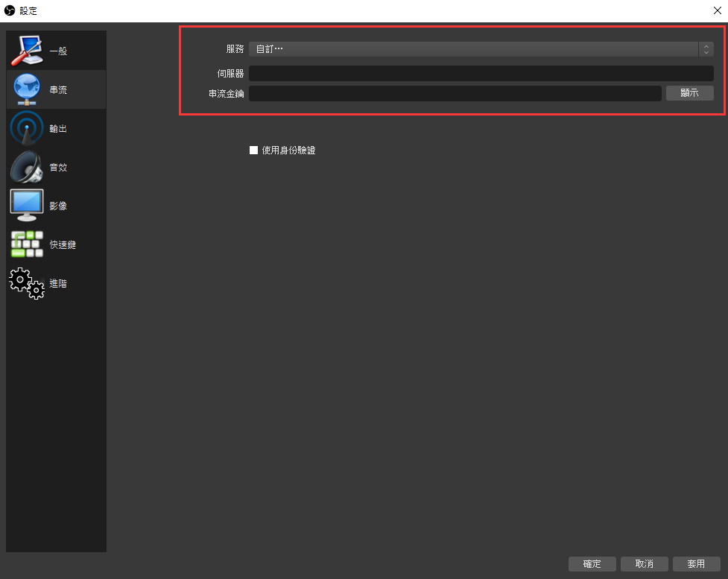Image resolution: width=728 pixels, height=579 pixels.
Task: Click the General (一般) monitor icon
Action: click(x=27, y=51)
